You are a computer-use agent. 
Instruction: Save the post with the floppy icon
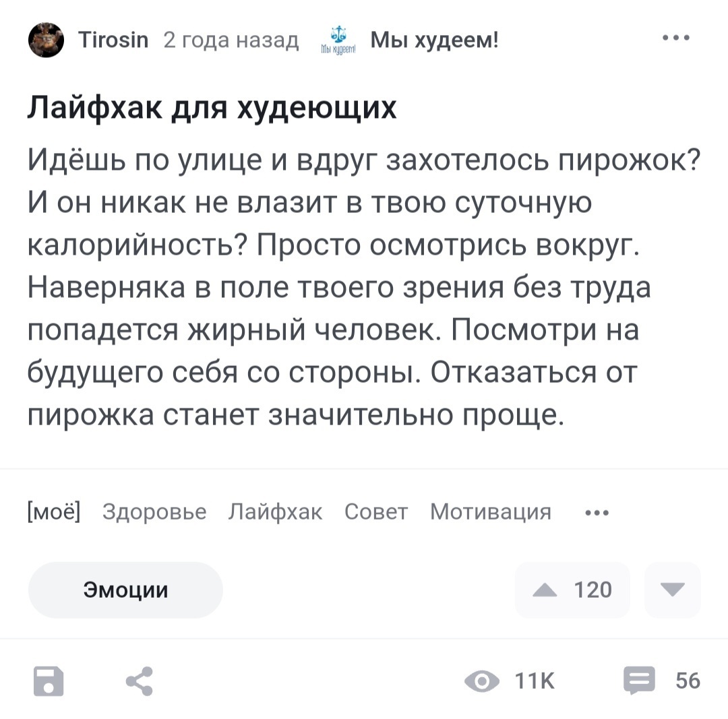(49, 681)
